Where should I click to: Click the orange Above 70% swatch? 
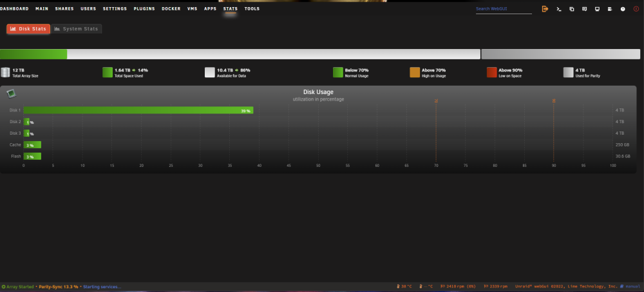(x=415, y=72)
